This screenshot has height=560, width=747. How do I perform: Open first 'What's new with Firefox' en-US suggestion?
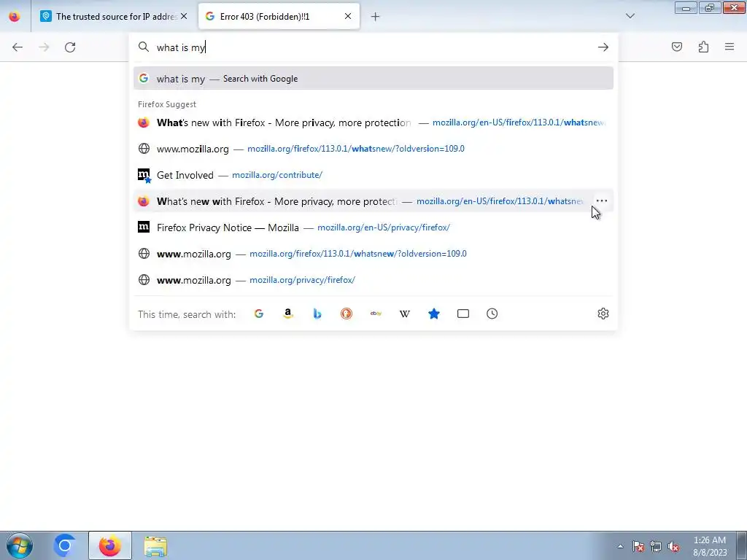tap(373, 122)
